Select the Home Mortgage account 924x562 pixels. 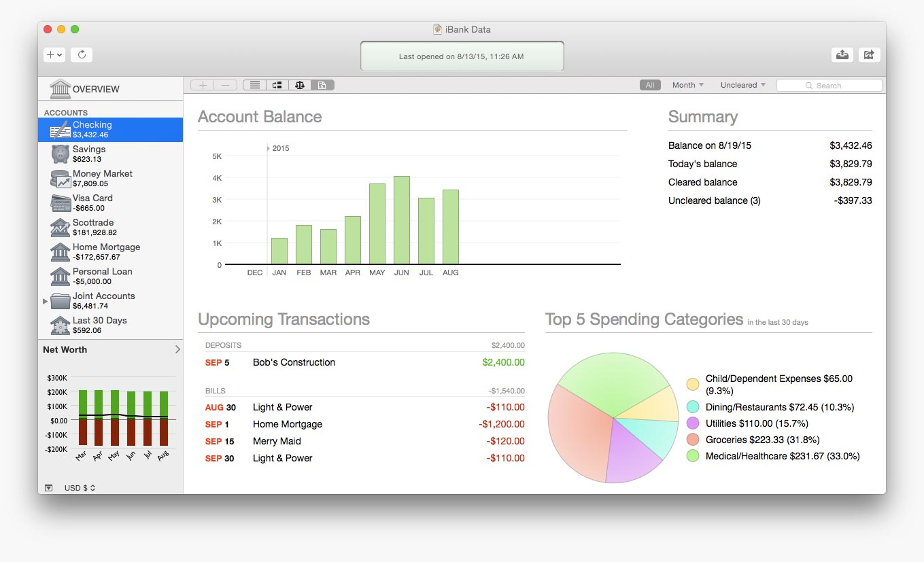(x=105, y=251)
